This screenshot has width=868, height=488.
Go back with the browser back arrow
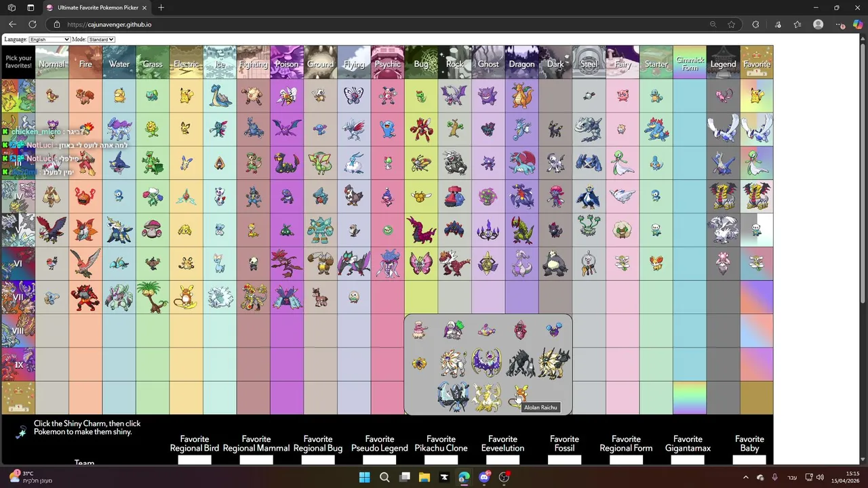pyautogui.click(x=12, y=24)
